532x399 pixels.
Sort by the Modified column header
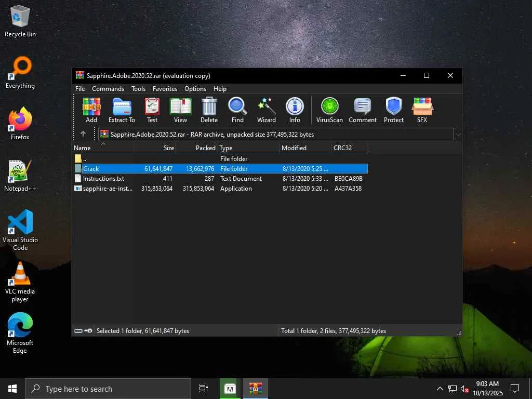click(x=305, y=148)
